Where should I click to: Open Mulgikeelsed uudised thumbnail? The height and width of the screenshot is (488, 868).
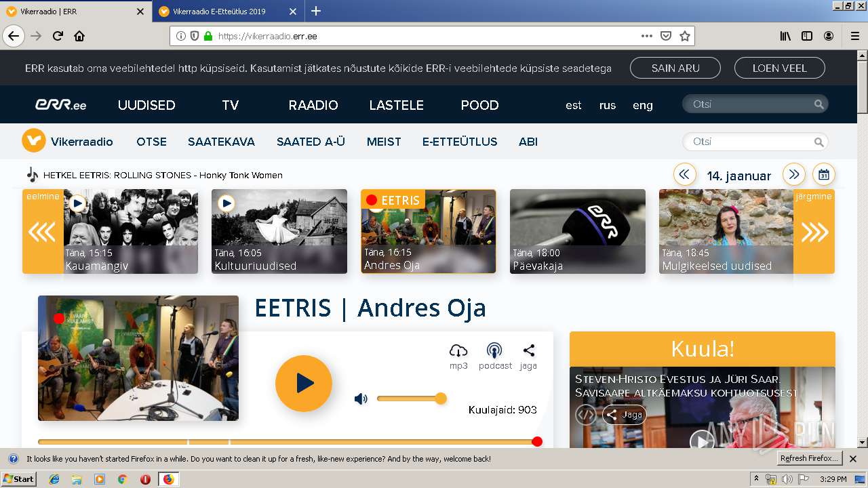click(726, 231)
